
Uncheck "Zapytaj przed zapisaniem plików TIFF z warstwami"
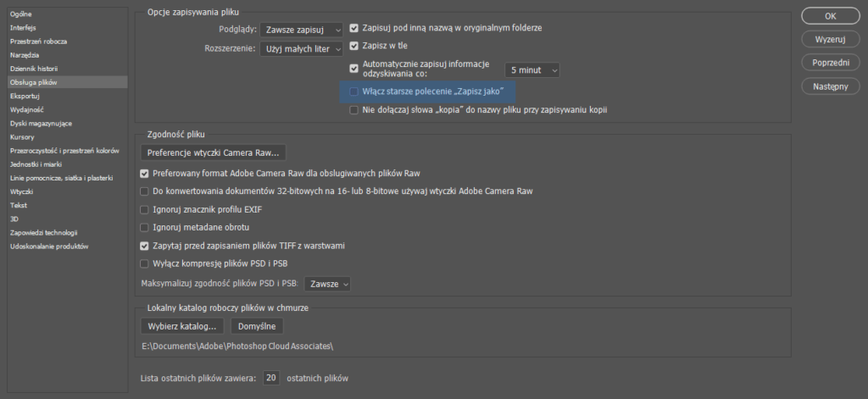click(x=143, y=246)
